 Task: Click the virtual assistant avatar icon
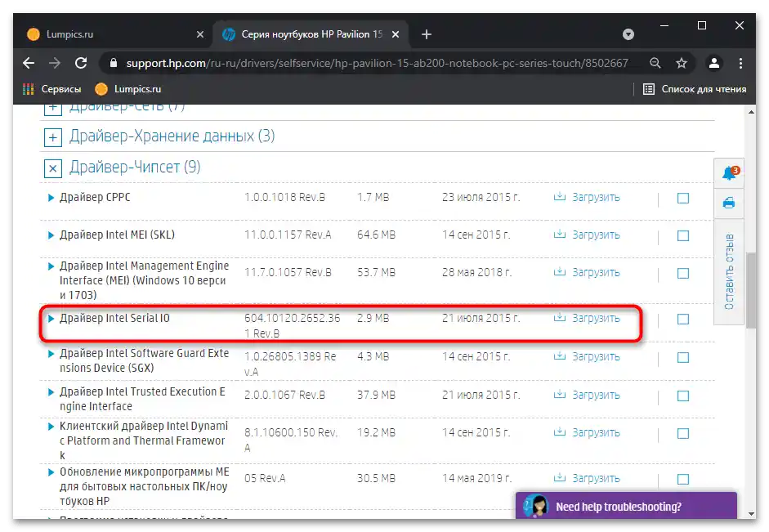click(536, 506)
